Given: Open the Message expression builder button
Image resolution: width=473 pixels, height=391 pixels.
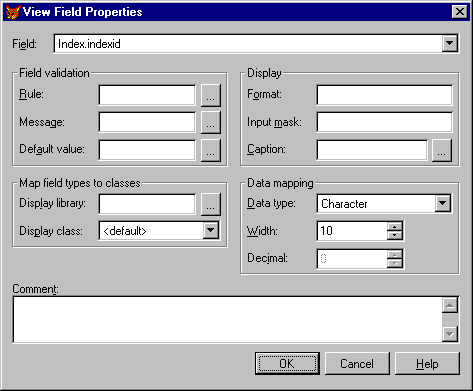Looking at the screenshot, I should tap(211, 123).
